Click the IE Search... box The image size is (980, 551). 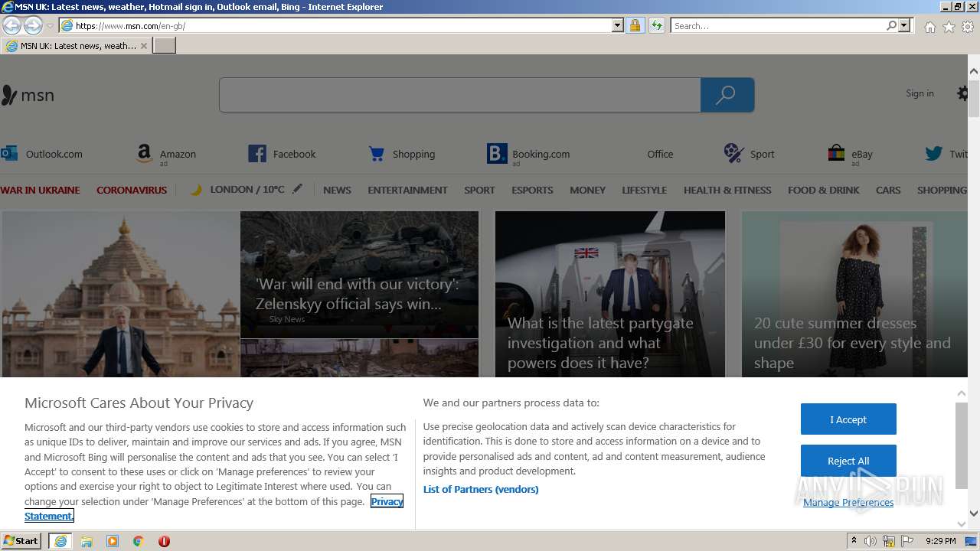pos(778,25)
